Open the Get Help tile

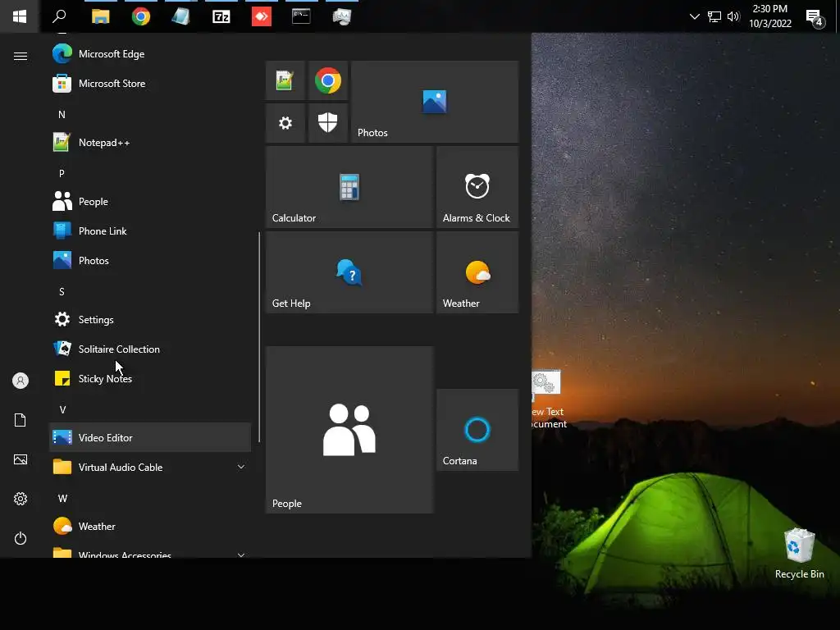pos(349,272)
